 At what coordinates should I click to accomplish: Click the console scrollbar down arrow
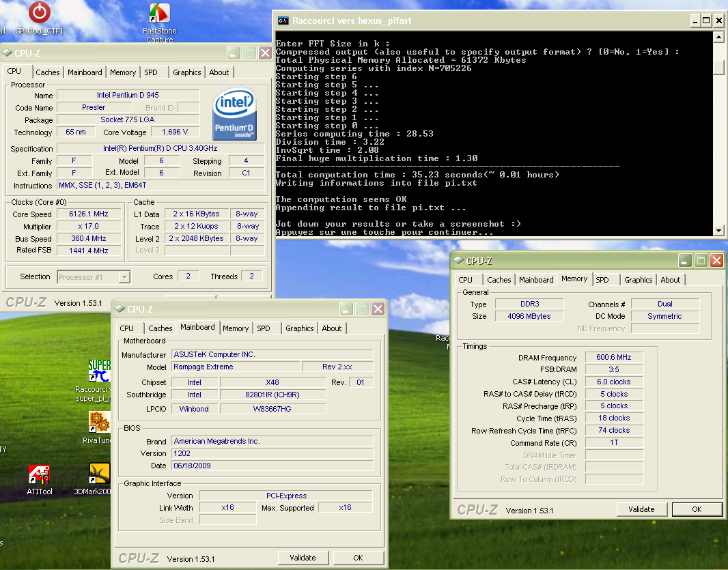pos(718,230)
